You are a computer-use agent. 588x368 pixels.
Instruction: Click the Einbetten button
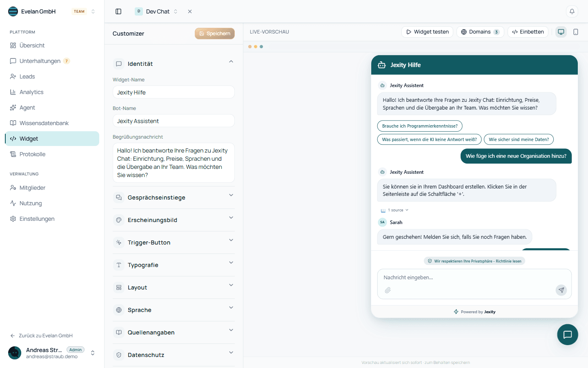(528, 32)
